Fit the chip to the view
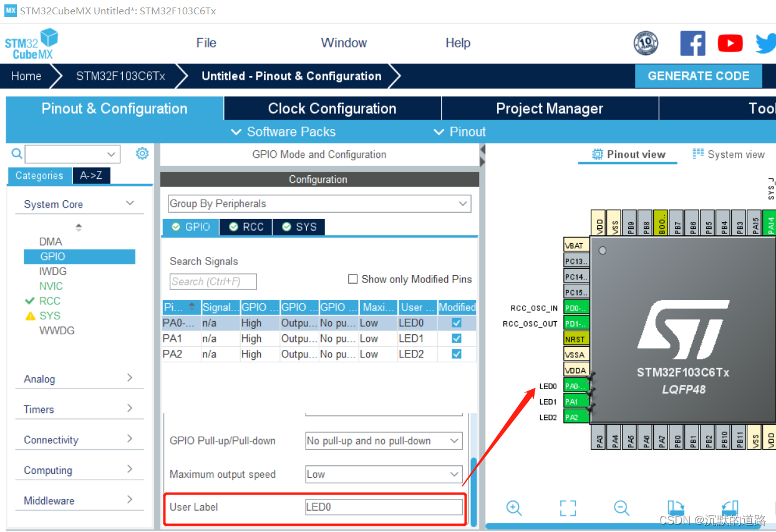 tap(568, 508)
